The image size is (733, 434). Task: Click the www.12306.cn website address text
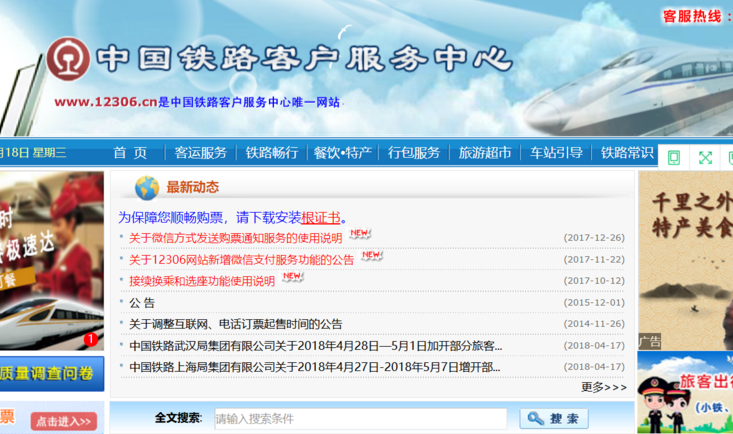[x=106, y=102]
